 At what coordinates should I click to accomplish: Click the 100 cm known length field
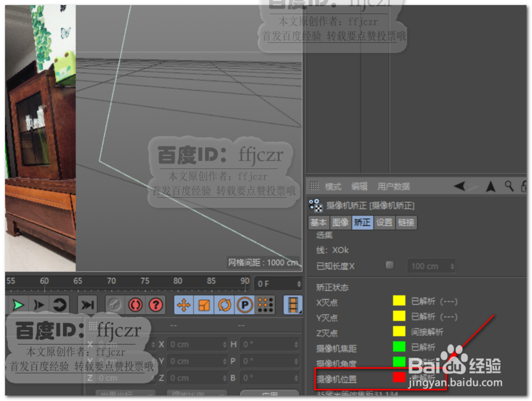coord(431,266)
